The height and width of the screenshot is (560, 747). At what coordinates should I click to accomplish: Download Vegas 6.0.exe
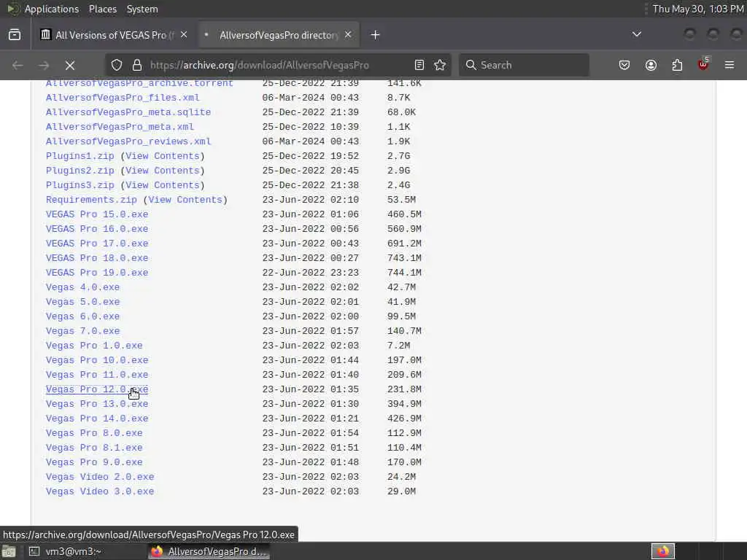[x=83, y=316]
